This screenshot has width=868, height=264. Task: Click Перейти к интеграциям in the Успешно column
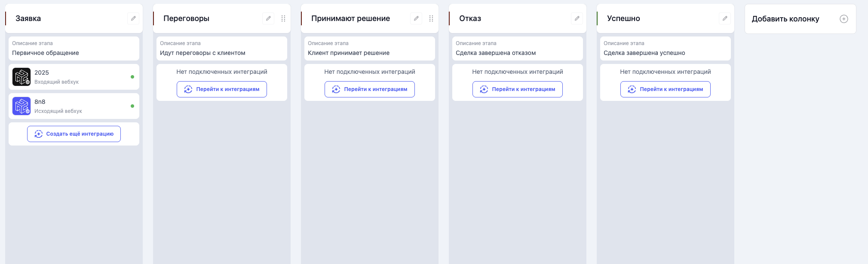pyautogui.click(x=665, y=89)
